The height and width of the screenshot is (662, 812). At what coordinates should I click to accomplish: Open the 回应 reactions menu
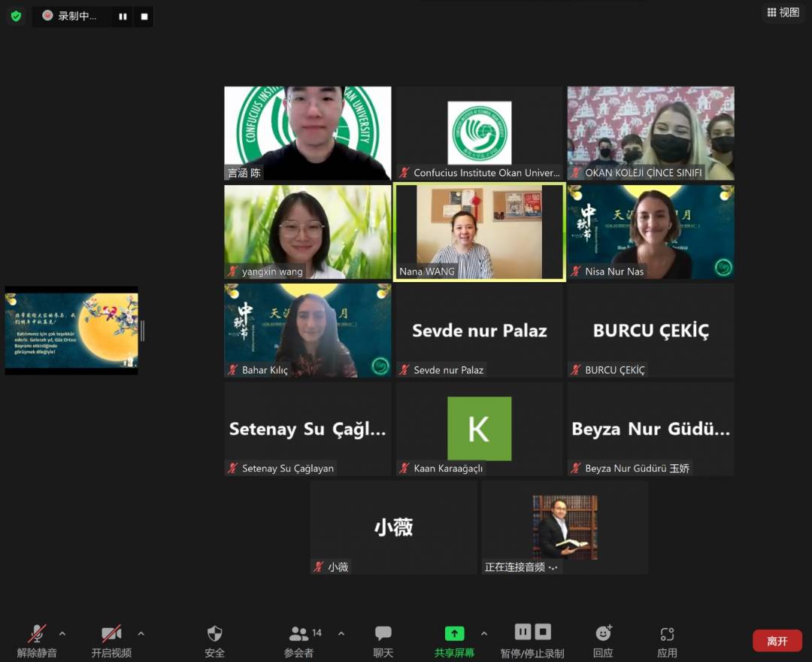tap(603, 640)
